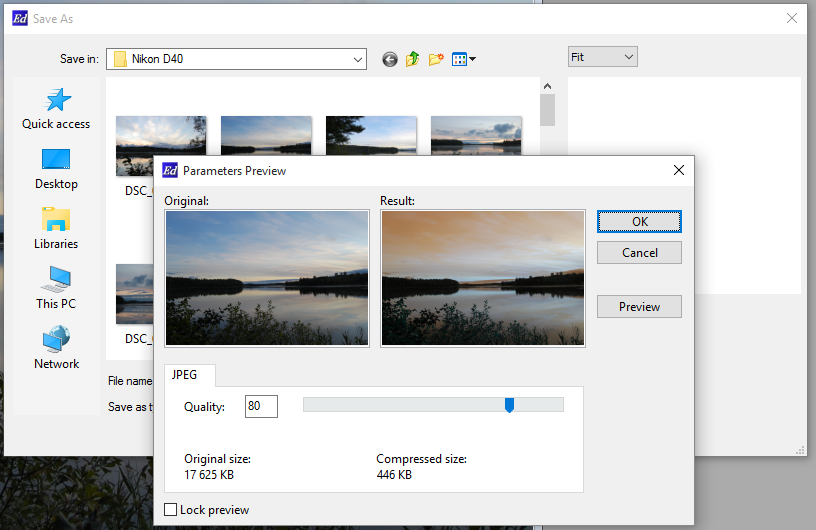The width and height of the screenshot is (816, 530).
Task: Click the 'Result:' label
Action: pos(397,200)
